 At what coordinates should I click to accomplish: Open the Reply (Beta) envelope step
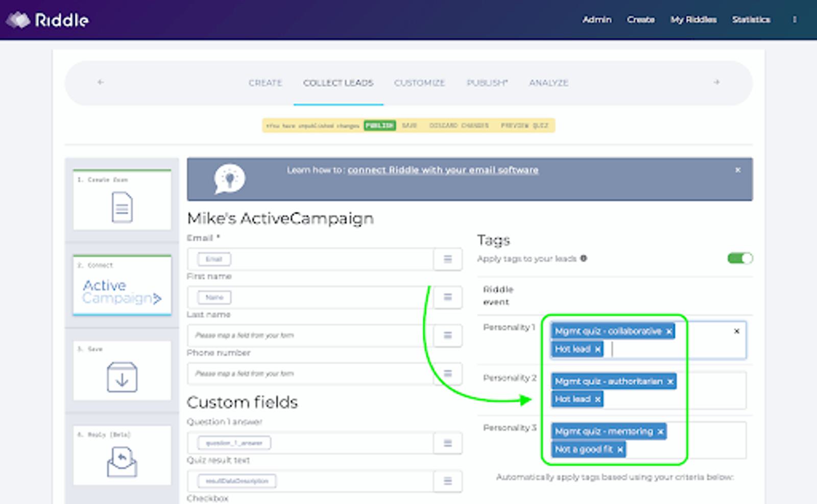tap(122, 456)
